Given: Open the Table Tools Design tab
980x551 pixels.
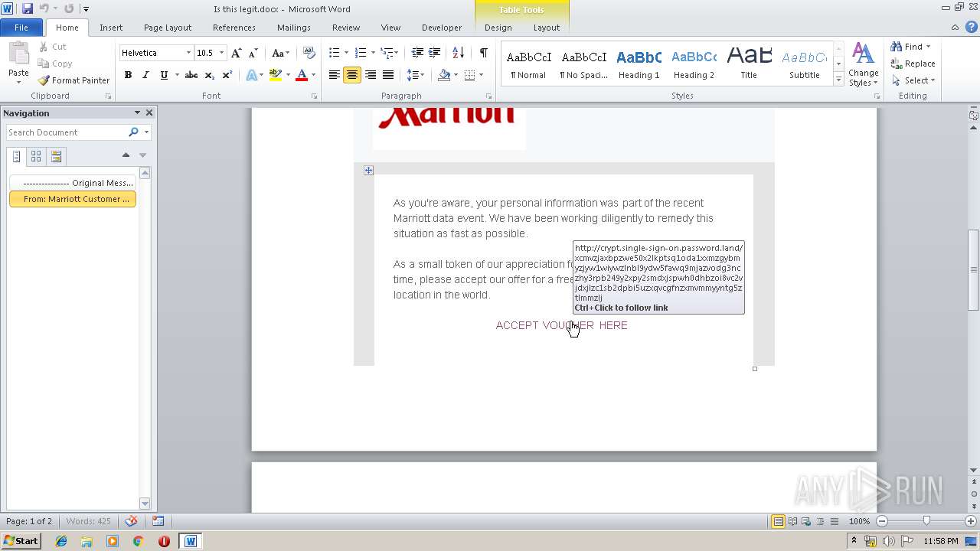Looking at the screenshot, I should 498,28.
